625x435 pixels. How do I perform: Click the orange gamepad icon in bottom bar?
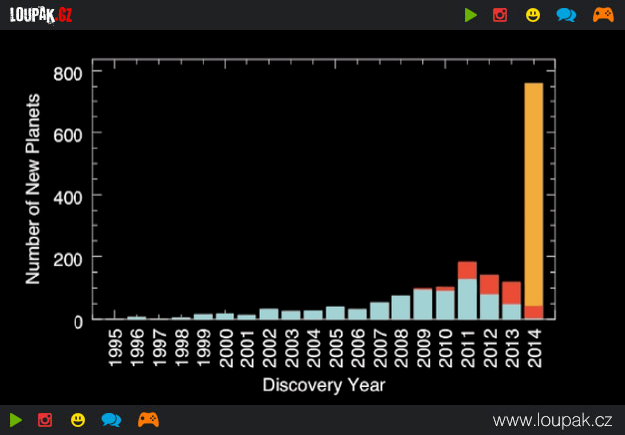pyautogui.click(x=148, y=420)
